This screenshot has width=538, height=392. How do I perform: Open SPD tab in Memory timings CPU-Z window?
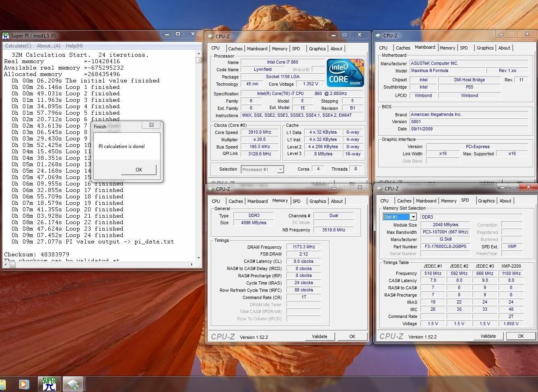click(297, 201)
